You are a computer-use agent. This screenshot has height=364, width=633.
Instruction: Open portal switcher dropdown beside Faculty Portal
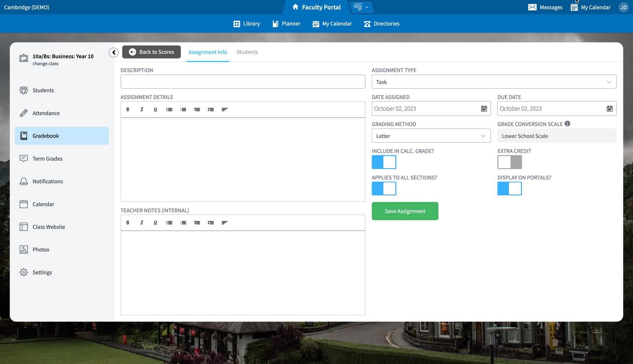[362, 7]
